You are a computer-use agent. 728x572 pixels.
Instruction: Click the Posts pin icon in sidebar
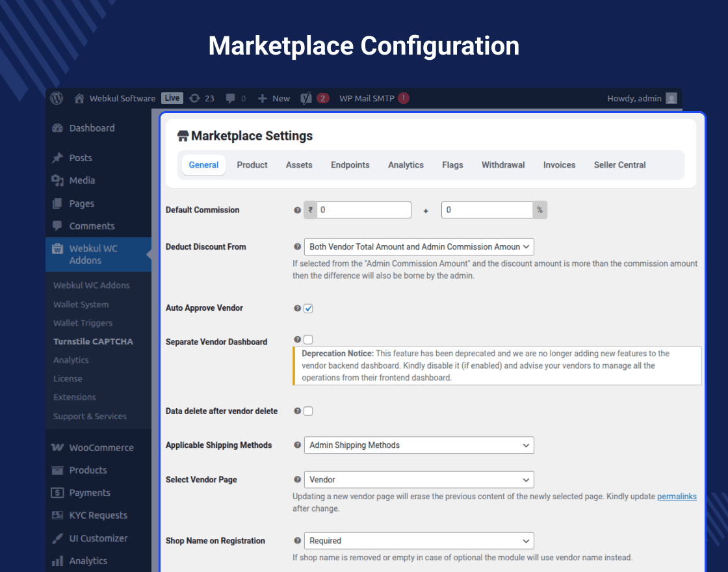(58, 158)
